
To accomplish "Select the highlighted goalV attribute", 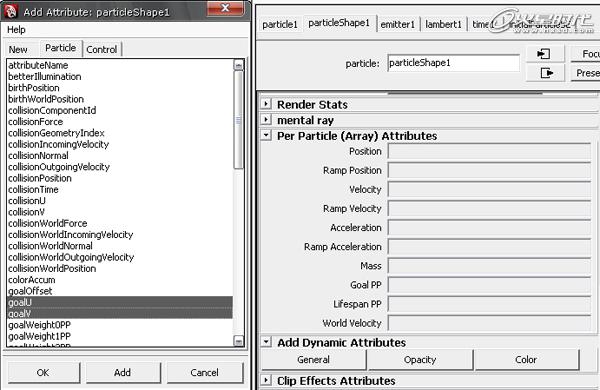I will pos(119,313).
